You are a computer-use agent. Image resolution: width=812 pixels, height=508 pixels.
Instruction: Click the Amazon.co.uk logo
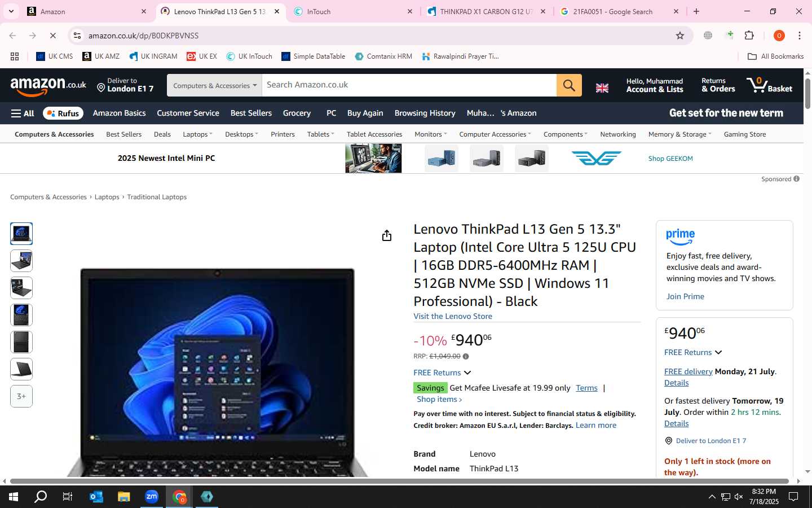48,86
